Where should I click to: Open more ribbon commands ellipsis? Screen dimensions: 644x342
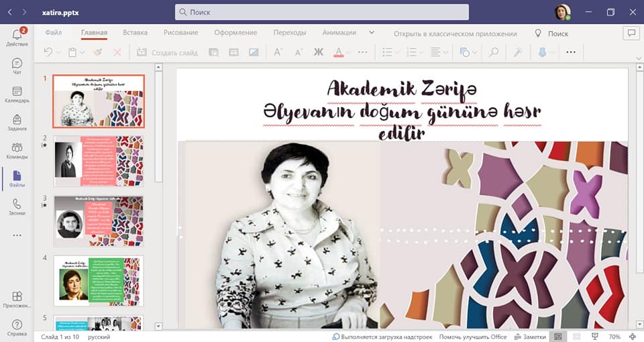click(571, 52)
